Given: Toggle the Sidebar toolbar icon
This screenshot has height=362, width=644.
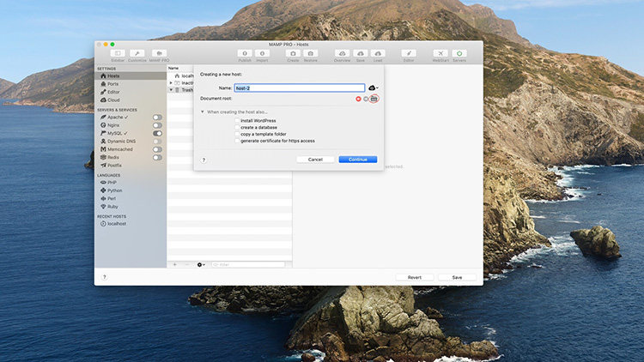Looking at the screenshot, I should click(118, 53).
